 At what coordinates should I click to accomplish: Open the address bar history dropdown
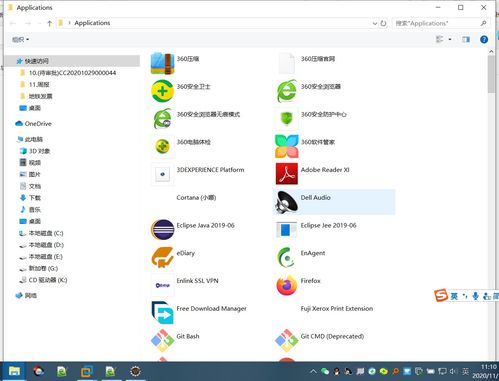[x=375, y=23]
